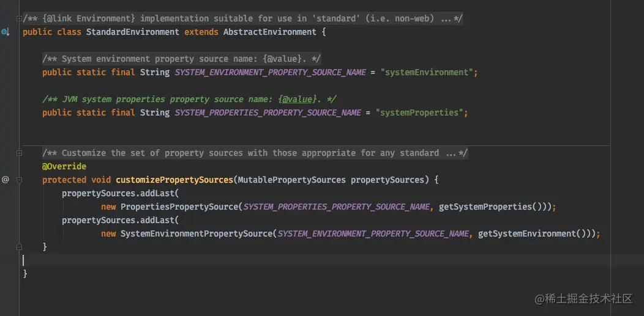This screenshot has height=316, width=644.
Task: Collapse the customizePropertySources method body
Action: click(x=19, y=180)
